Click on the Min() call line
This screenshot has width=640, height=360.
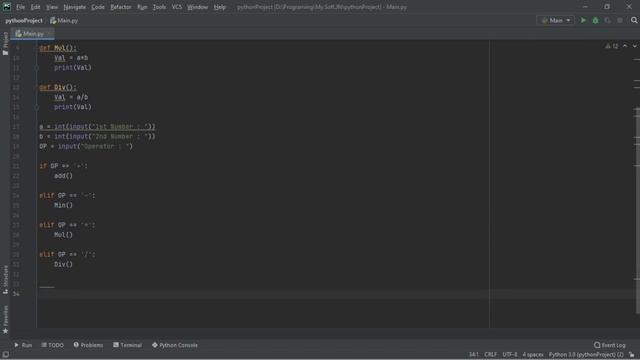point(63,205)
